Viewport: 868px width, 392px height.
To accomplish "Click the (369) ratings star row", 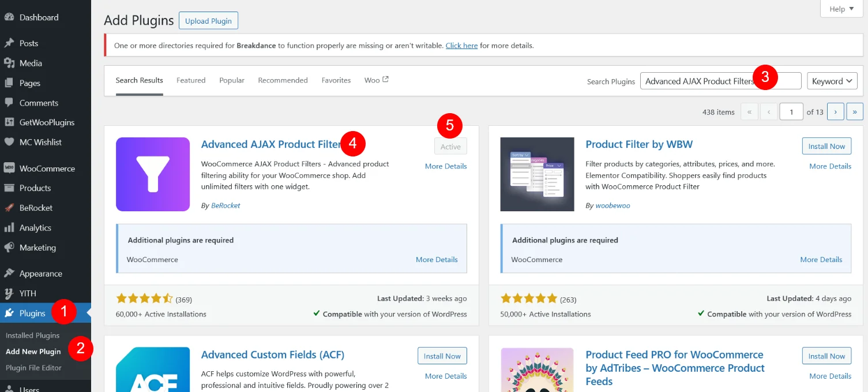I will 154,299.
